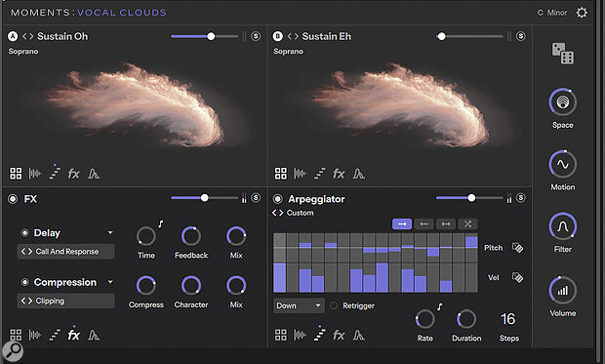Viewport: 605px width, 364px height.
Task: Adjust the Sustain Eh volume slider
Action: [469, 36]
